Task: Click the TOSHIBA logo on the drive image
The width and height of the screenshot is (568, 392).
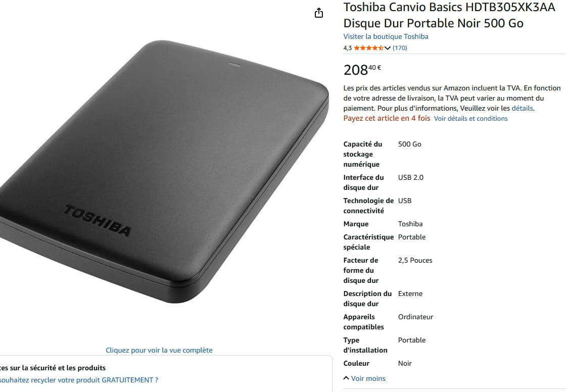Action: point(97,220)
